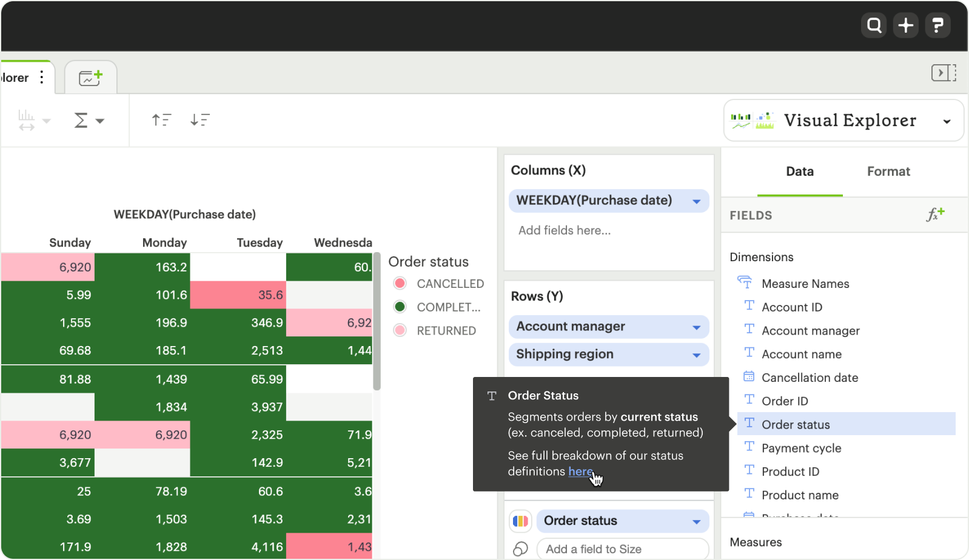Click the Account manager row pill
The width and height of the screenshot is (969, 560).
tap(609, 327)
